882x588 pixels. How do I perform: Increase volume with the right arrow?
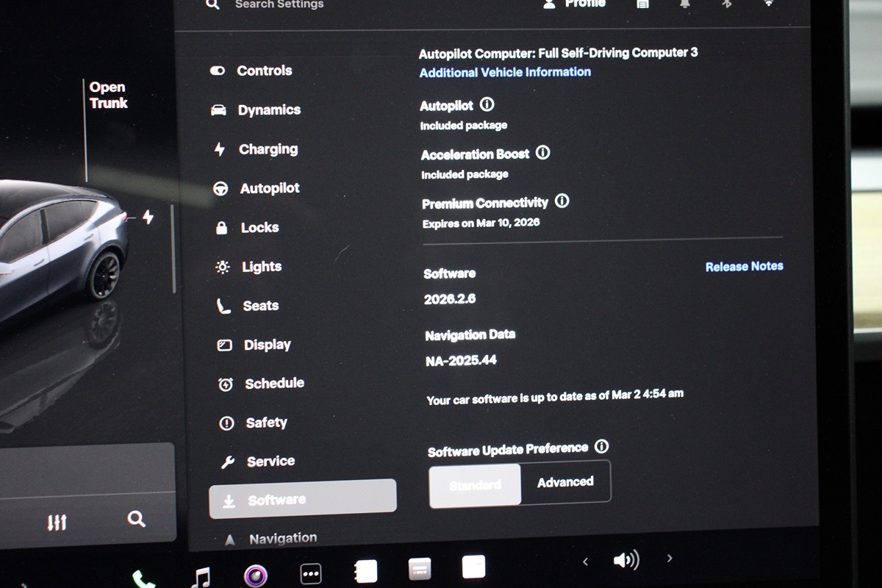click(x=669, y=559)
